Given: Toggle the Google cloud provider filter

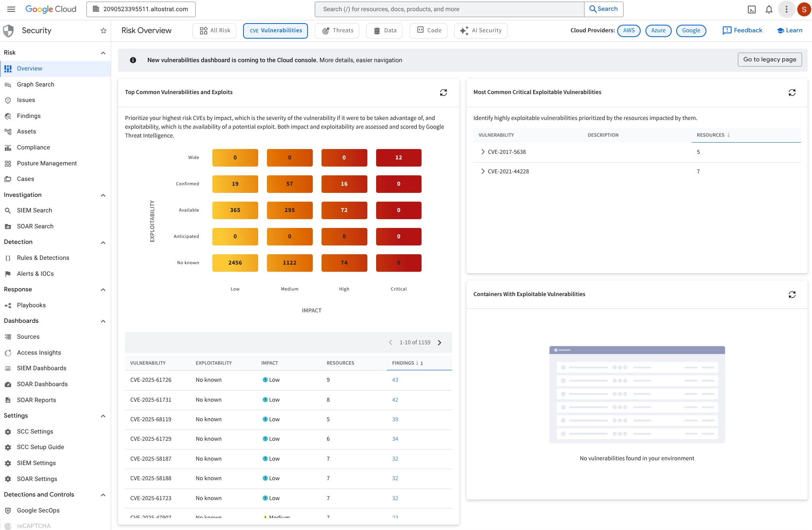Looking at the screenshot, I should (x=690, y=31).
